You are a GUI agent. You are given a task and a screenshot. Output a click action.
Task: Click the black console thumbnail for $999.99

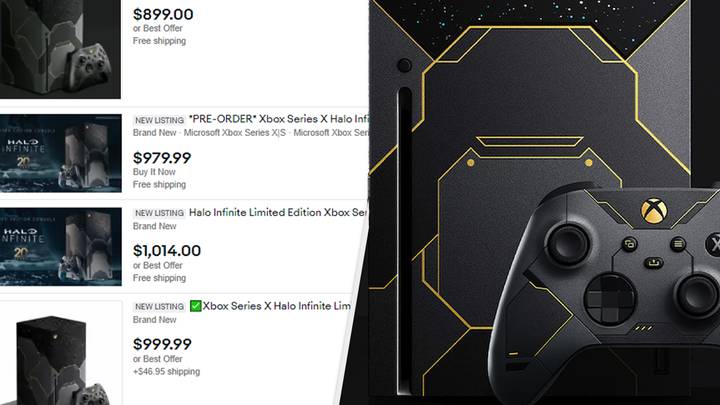pyautogui.click(x=62, y=354)
